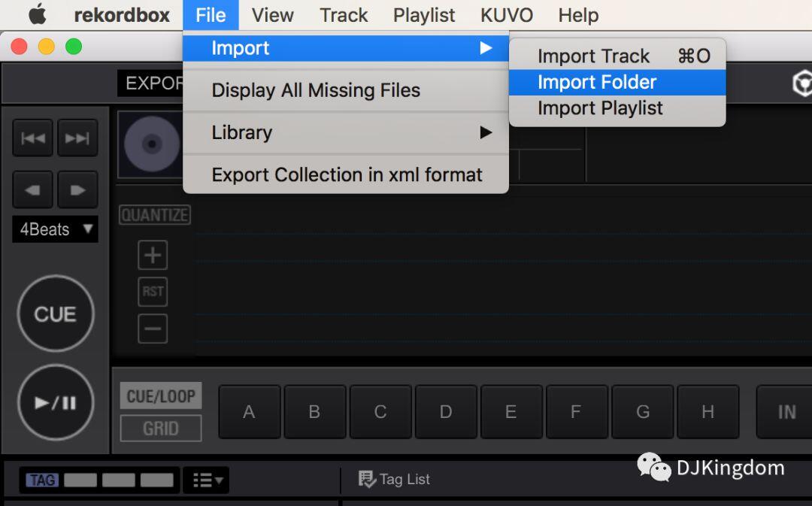Image resolution: width=812 pixels, height=506 pixels.
Task: Click the red close window button
Action: (19, 47)
